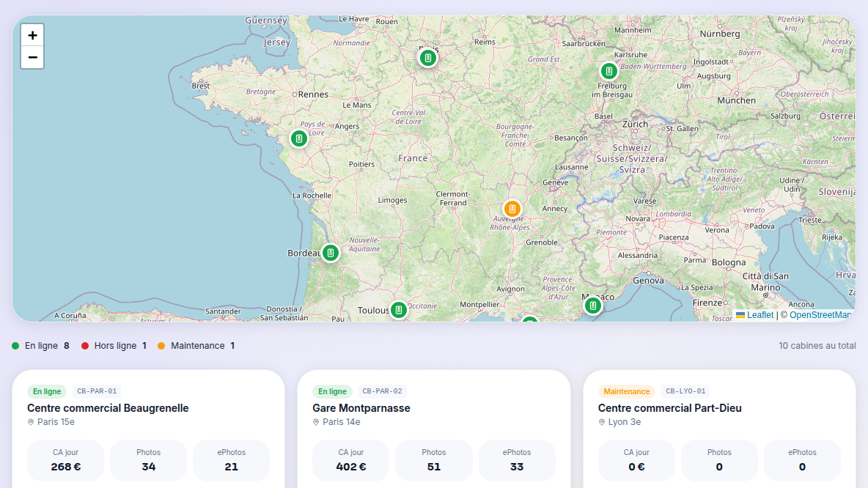Screen dimensions: 868x488
Task: Select Centre commercial Part-Dieu card title
Action: (670, 408)
